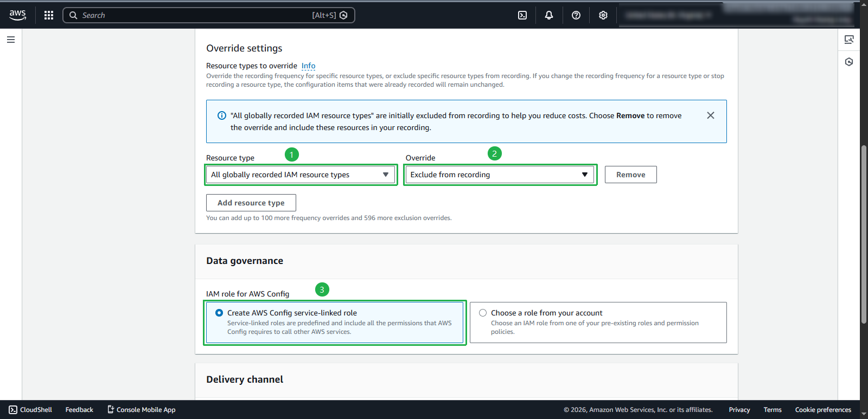Open the notifications bell
The height and width of the screenshot is (419, 868).
pyautogui.click(x=549, y=15)
